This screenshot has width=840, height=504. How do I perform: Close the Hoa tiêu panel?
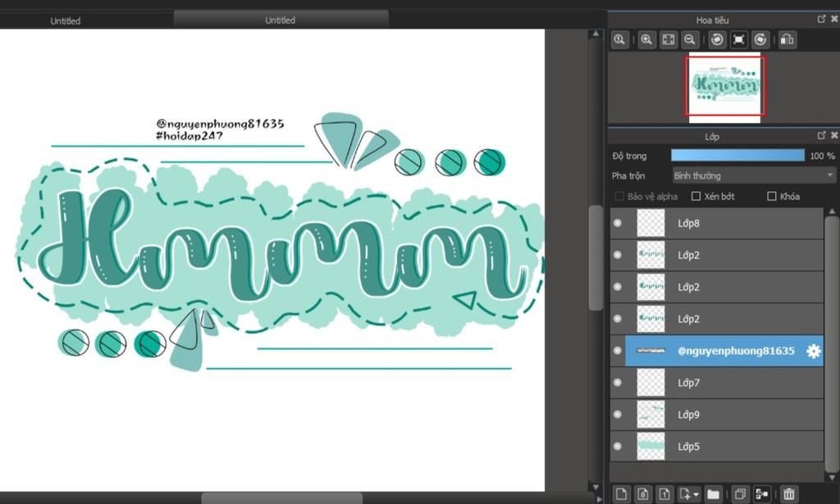coord(834,20)
